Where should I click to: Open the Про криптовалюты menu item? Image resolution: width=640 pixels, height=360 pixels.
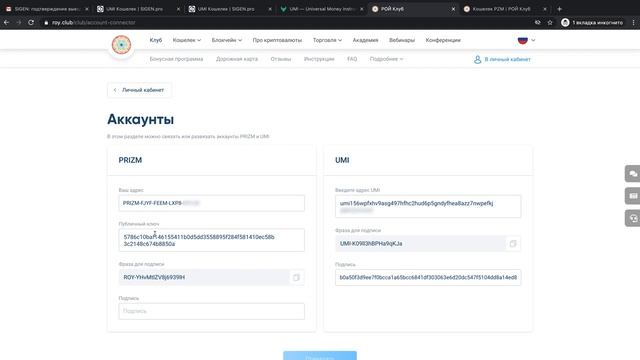tap(277, 40)
